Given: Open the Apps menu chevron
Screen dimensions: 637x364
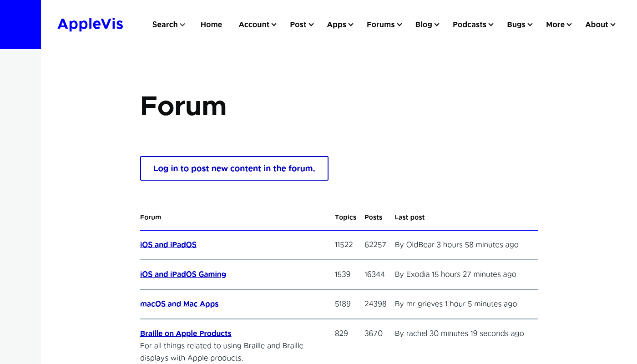Looking at the screenshot, I should [351, 25].
